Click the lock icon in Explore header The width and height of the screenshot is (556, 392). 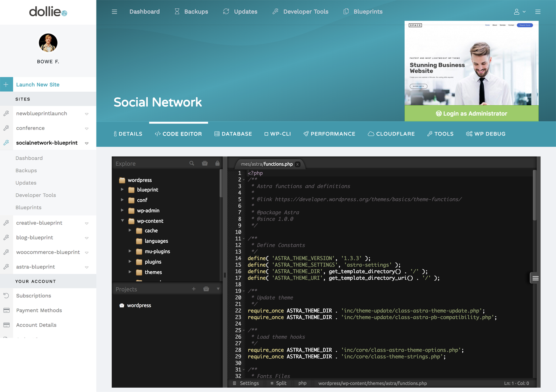tap(217, 163)
